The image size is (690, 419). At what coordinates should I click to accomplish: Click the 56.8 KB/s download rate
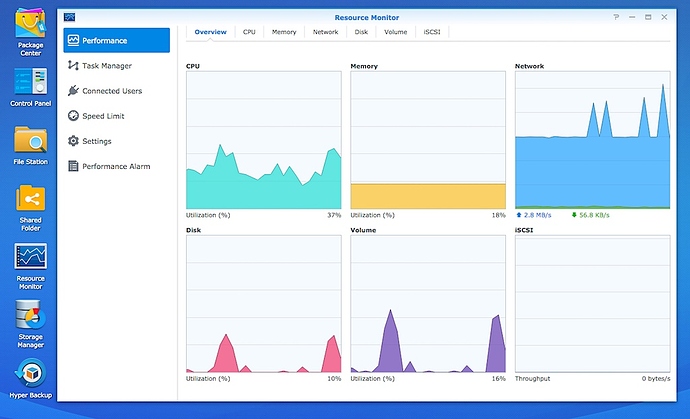tap(595, 215)
